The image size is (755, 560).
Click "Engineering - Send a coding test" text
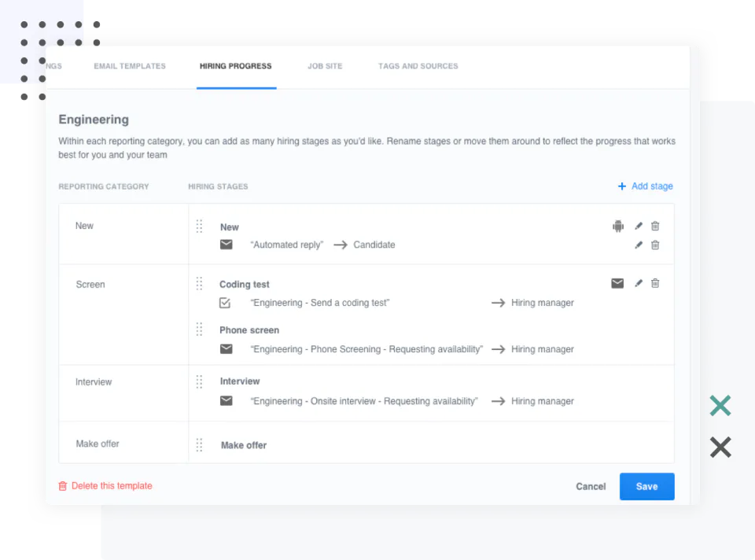tap(320, 303)
